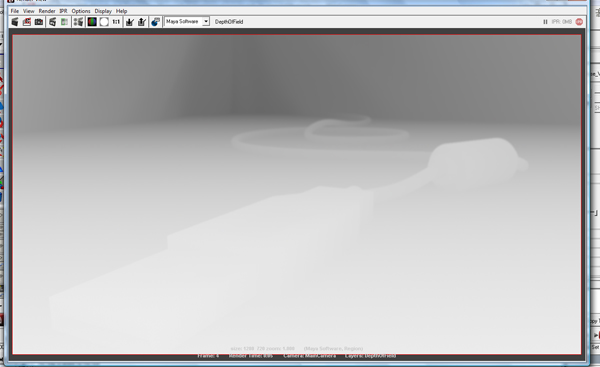Display alpha channel with the white circle icon
The width and height of the screenshot is (600, 367).
point(104,22)
